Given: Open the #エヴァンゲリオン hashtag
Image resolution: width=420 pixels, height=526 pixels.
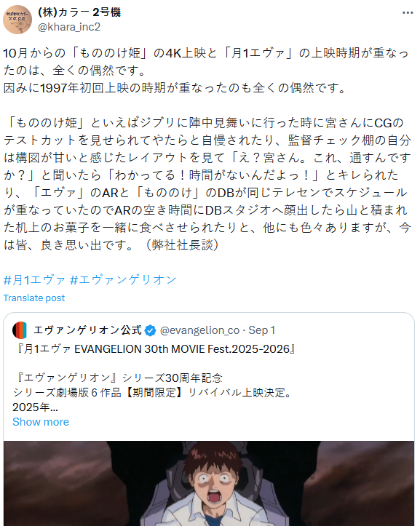Looking at the screenshot, I should [123, 280].
